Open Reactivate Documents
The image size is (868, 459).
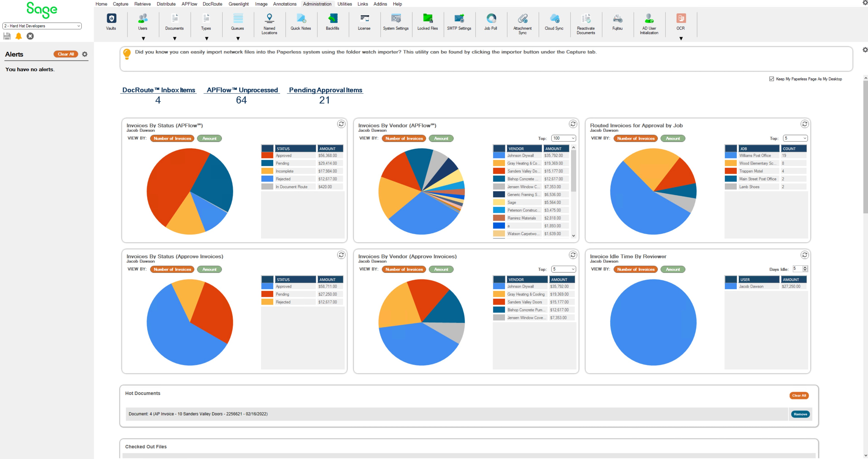[x=586, y=24]
